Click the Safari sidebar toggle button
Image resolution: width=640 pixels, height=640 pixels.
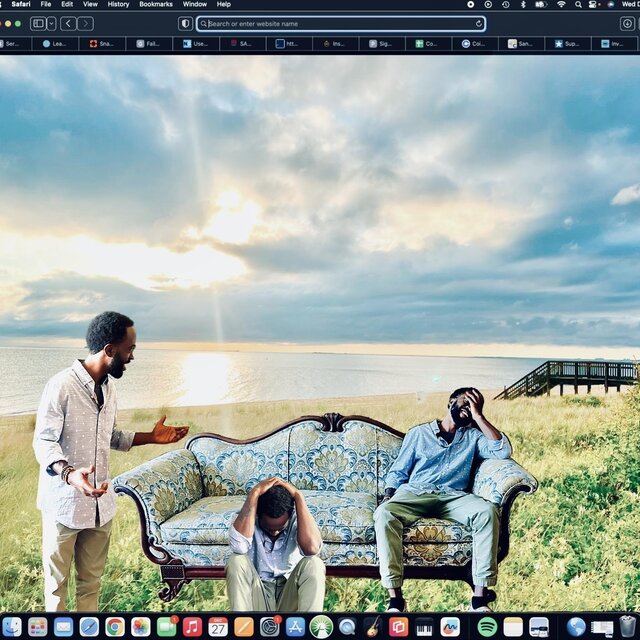pyautogui.click(x=38, y=23)
